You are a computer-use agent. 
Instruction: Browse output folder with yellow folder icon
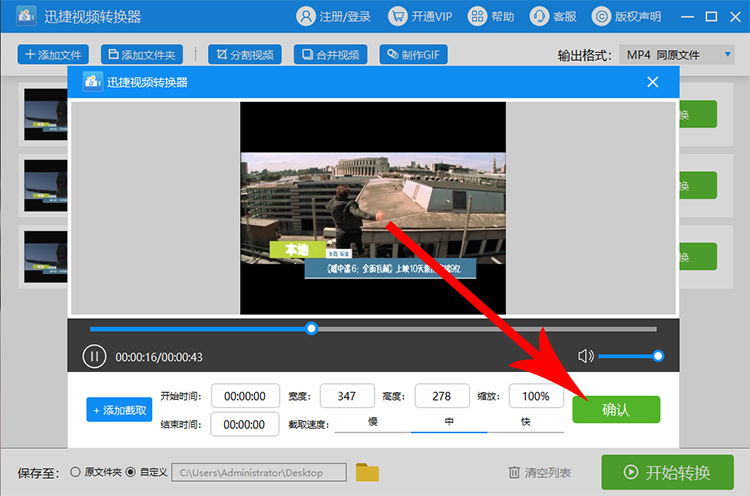(x=367, y=472)
